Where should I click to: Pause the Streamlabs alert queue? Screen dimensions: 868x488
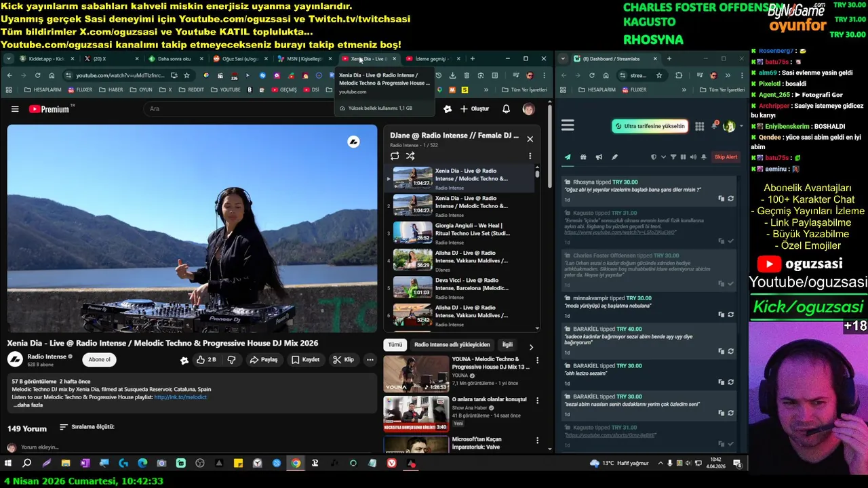tap(683, 157)
